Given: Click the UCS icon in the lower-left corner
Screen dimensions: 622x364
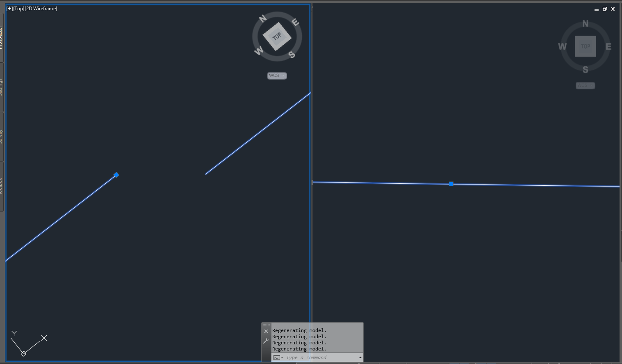Looking at the screenshot, I should 23,353.
